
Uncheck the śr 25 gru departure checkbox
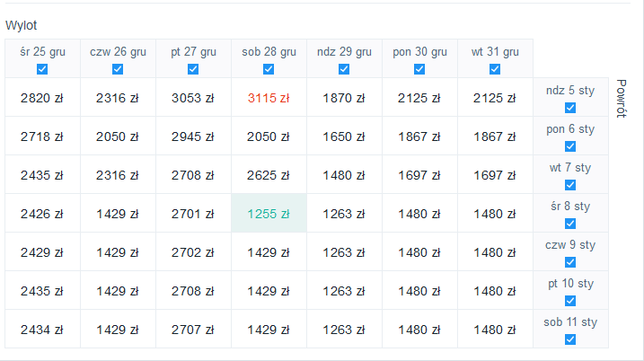click(42, 69)
